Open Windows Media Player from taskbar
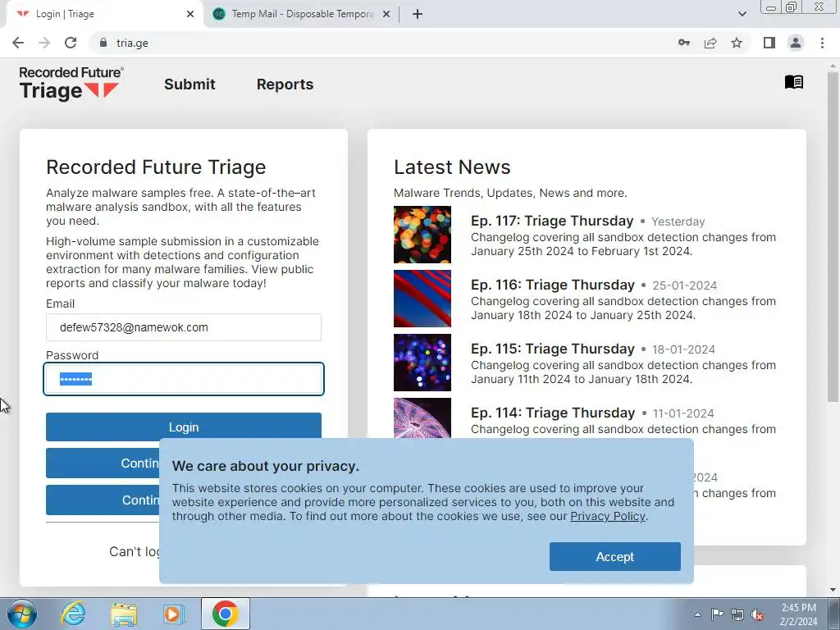 coord(174,614)
